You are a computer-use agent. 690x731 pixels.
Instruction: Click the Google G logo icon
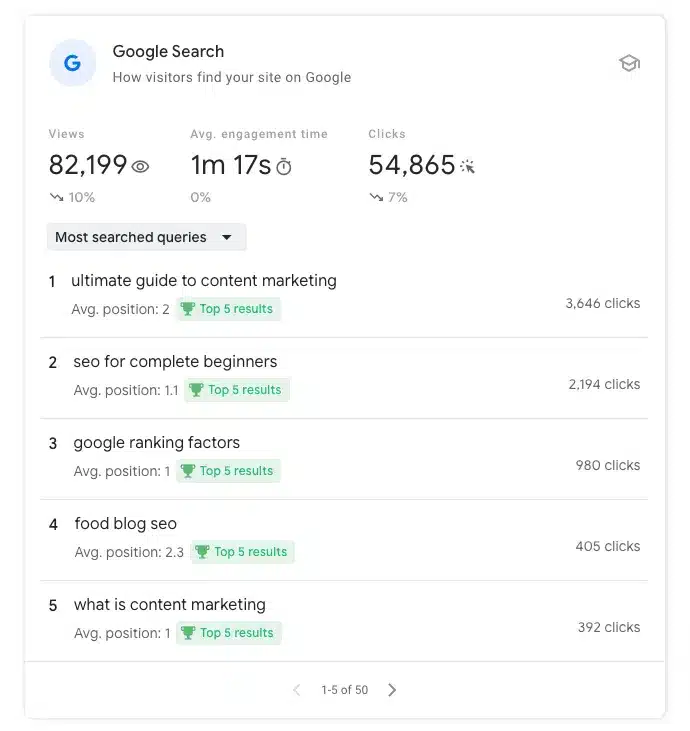tap(72, 63)
